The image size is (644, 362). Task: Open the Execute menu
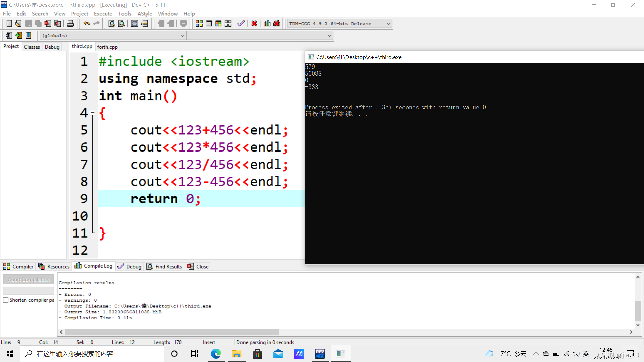coord(103,14)
